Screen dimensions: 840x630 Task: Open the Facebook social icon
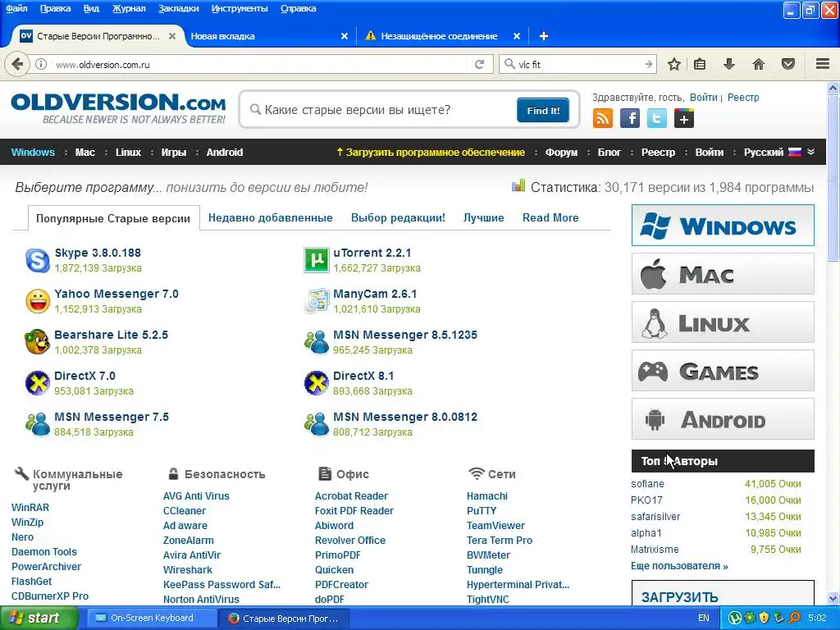click(x=630, y=118)
